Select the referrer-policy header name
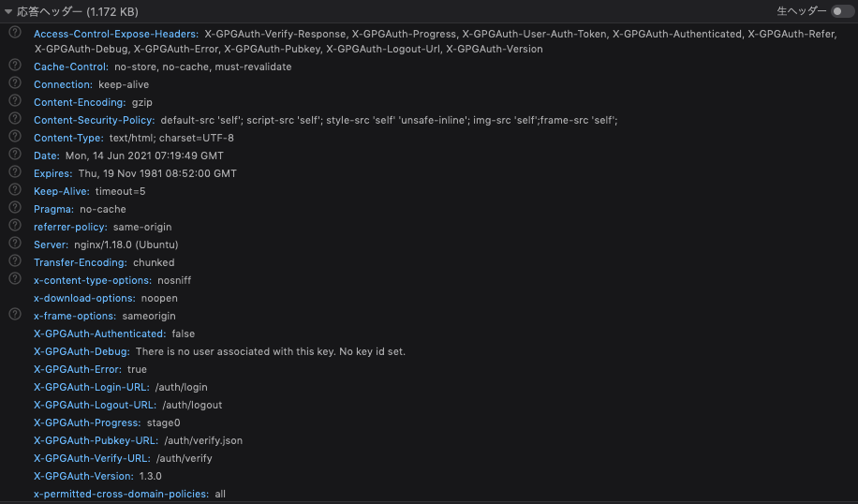The image size is (858, 504). [x=70, y=227]
